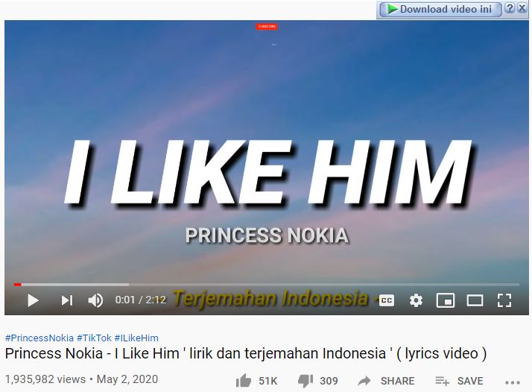Toggle theater mode view
The image size is (532, 392).
pos(475,300)
